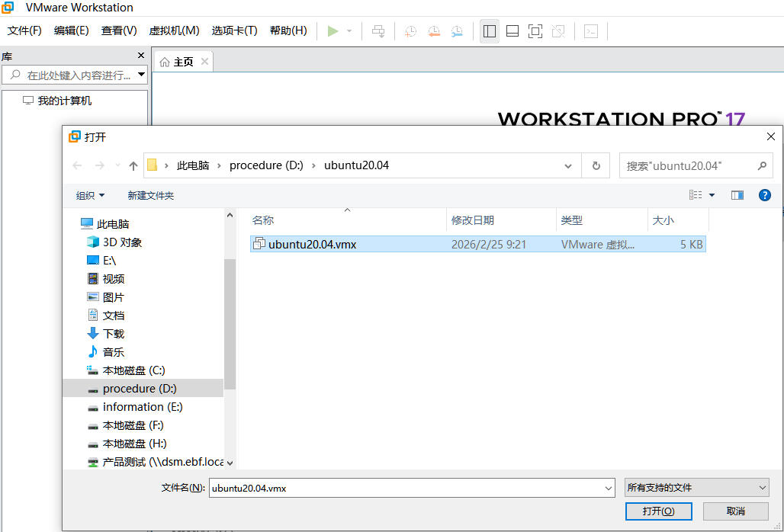Click the 打开(O) button
Screen dimensions: 784x532
pyautogui.click(x=657, y=511)
